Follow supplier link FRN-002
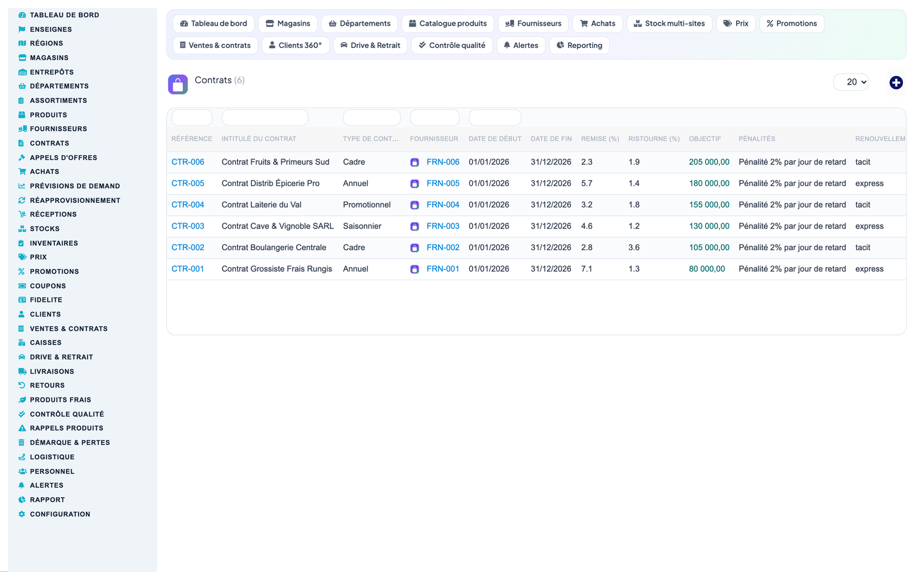This screenshot has height=572, width=924. point(443,248)
